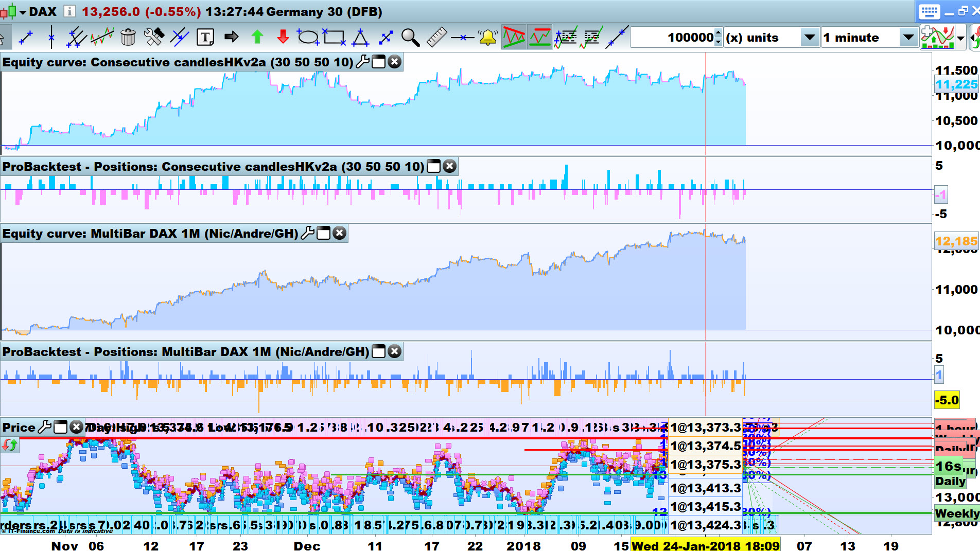Click the DAX price 13,256.0 (-0.55%) text
Screen dimensions: 980x551
[x=141, y=12]
